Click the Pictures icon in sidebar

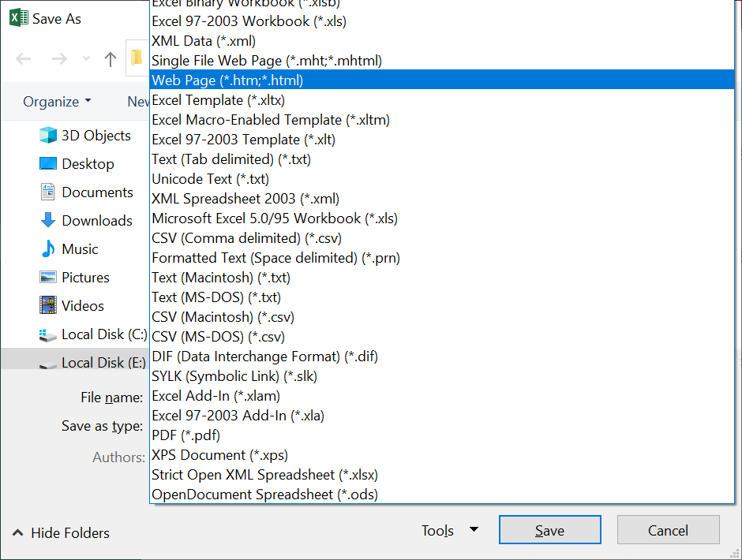coord(48,277)
